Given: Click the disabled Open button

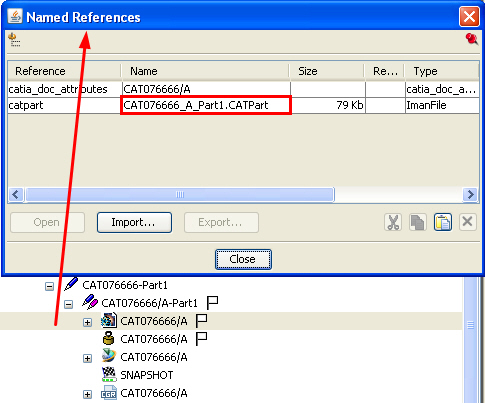Looking at the screenshot, I should [47, 222].
